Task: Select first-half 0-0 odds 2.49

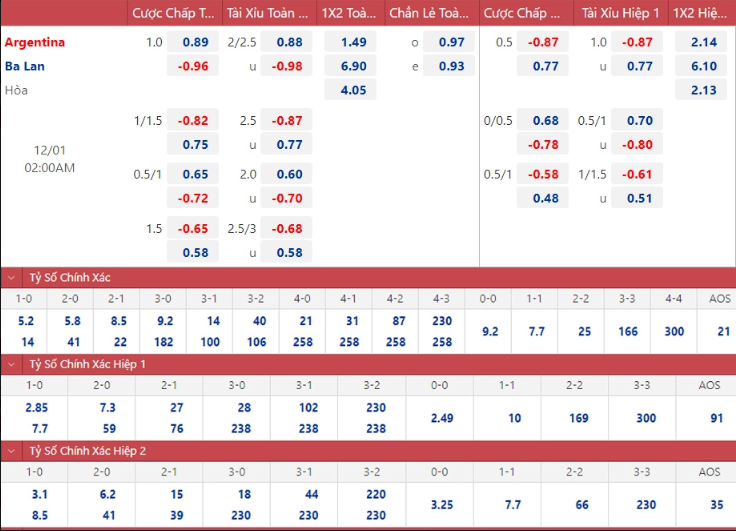Action: 440,418
